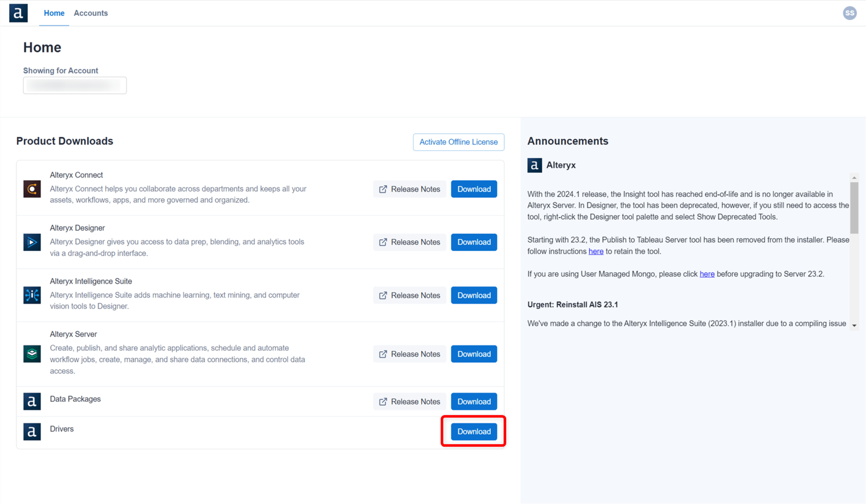Click the Alteryx Server product icon

[32, 354]
